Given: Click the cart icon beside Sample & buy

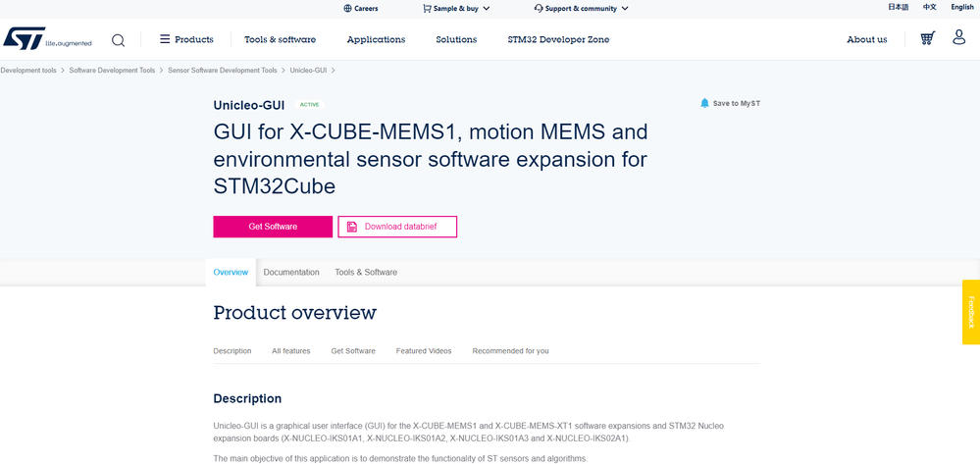Looking at the screenshot, I should (x=427, y=9).
